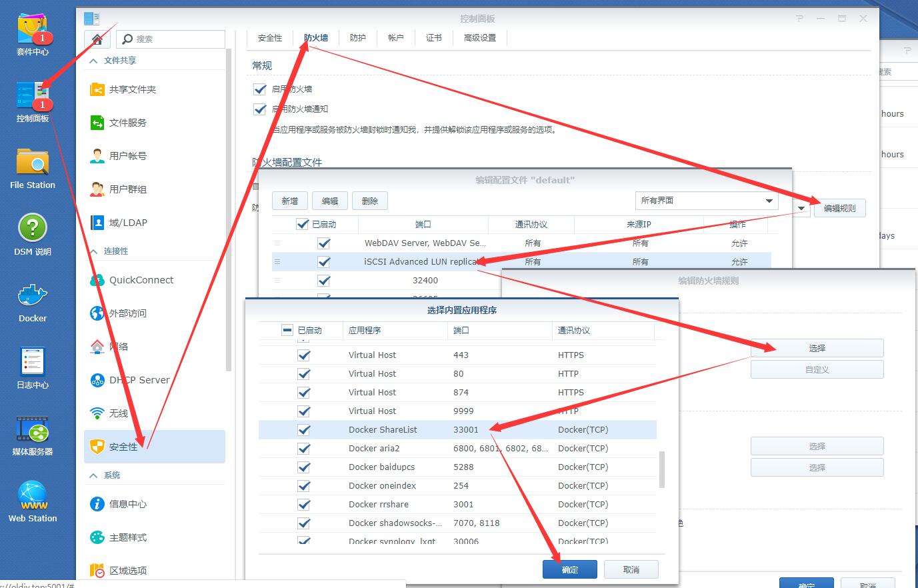Toggle 启用防火墙 enable firewall checkbox
The image size is (918, 588).
(260, 89)
